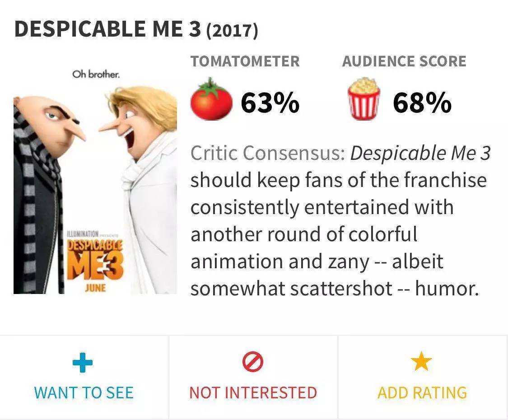
Task: Click the JUNE release text on poster
Action: [x=95, y=287]
